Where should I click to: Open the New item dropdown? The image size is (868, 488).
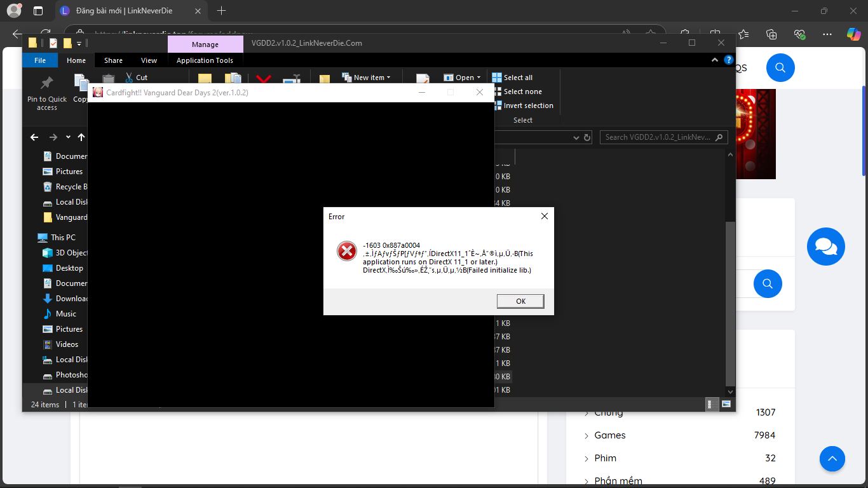367,78
